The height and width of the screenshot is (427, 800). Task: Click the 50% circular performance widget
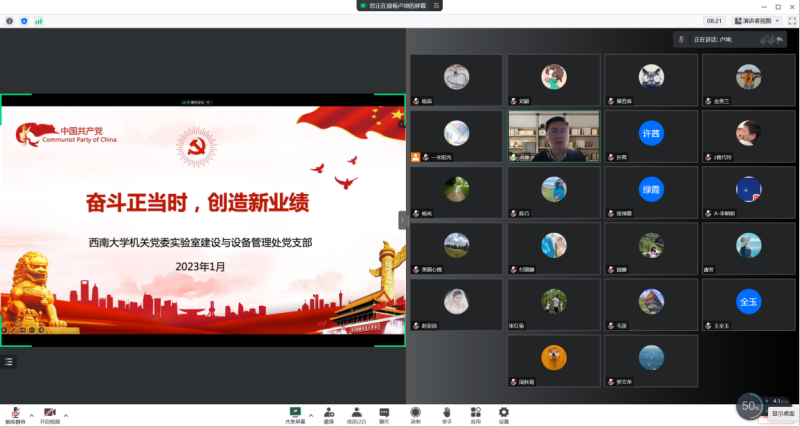pos(750,406)
